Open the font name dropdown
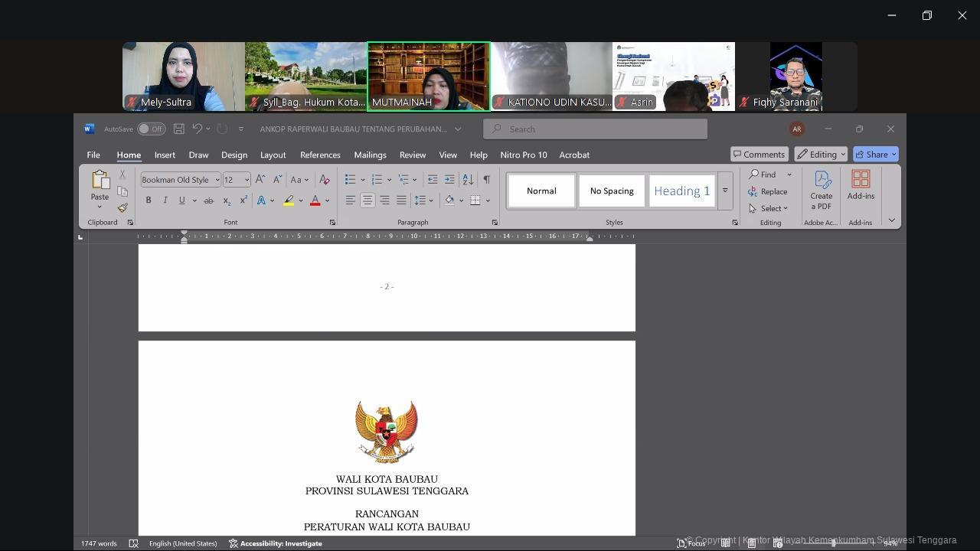Screen dimensions: 980x551 point(217,180)
